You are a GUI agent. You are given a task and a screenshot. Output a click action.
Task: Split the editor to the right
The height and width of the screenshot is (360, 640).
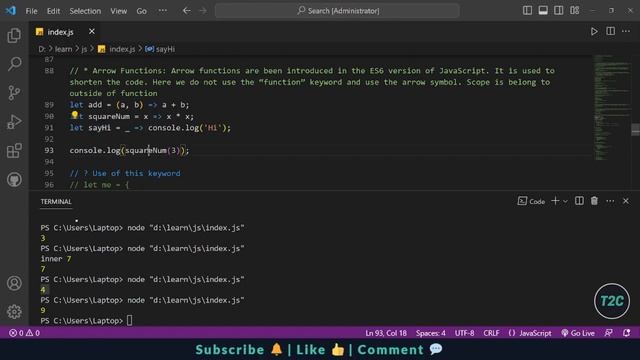point(610,31)
